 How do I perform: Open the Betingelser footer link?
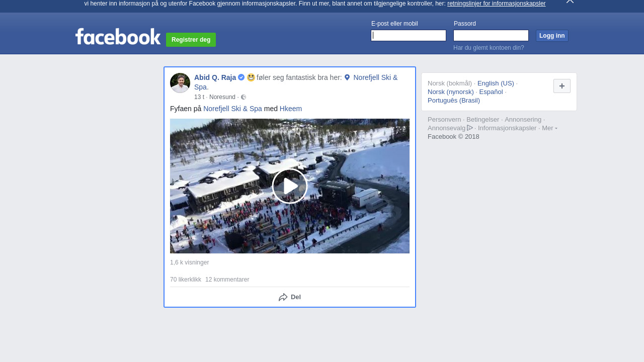click(482, 120)
